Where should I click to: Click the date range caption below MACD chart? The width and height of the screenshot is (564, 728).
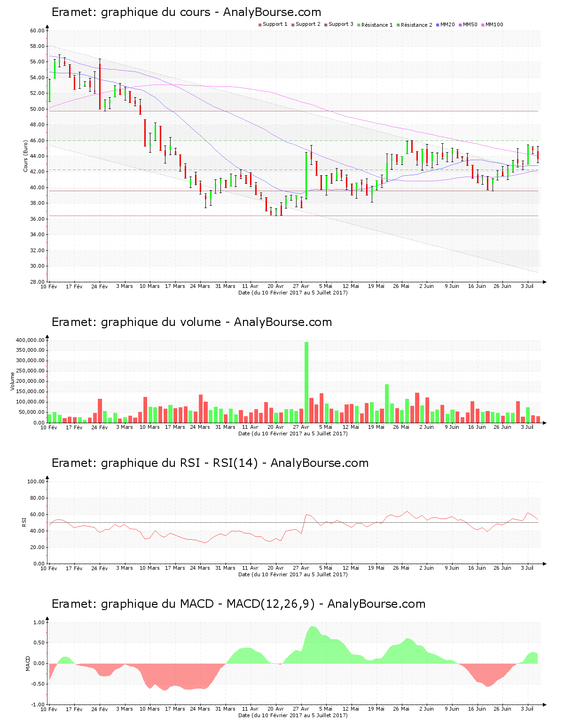click(293, 715)
